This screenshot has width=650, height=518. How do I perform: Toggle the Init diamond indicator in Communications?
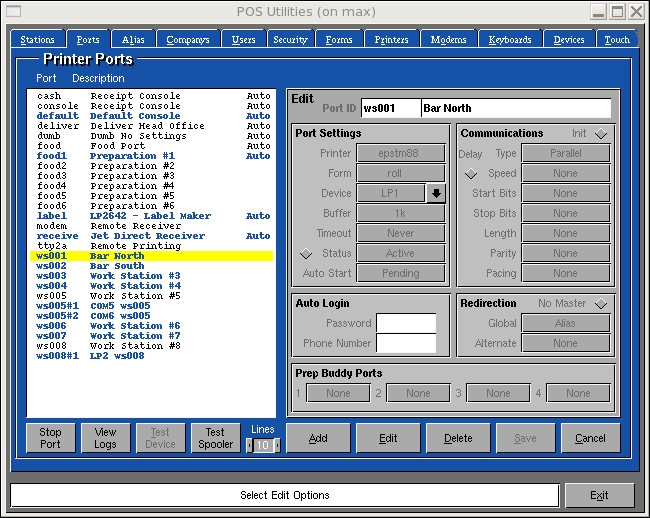[x=601, y=133]
